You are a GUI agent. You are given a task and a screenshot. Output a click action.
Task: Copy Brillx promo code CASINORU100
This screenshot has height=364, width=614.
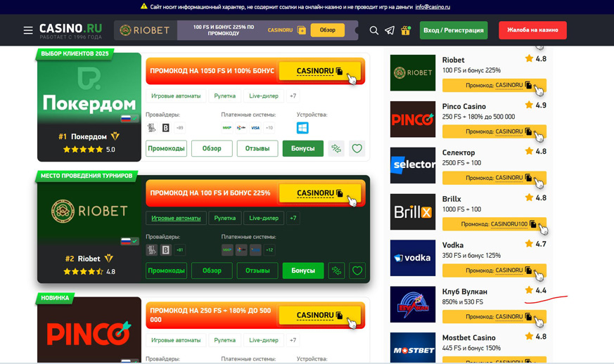[x=494, y=224]
